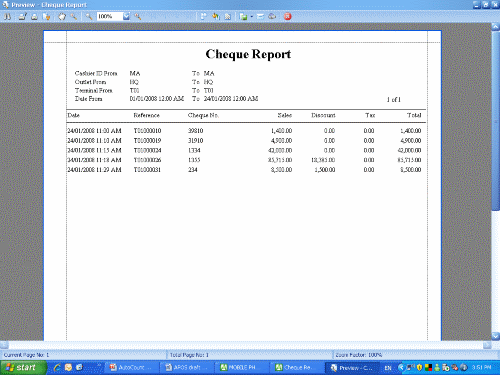
Task: Switch to AutoCount taskbar window
Action: click(x=131, y=367)
